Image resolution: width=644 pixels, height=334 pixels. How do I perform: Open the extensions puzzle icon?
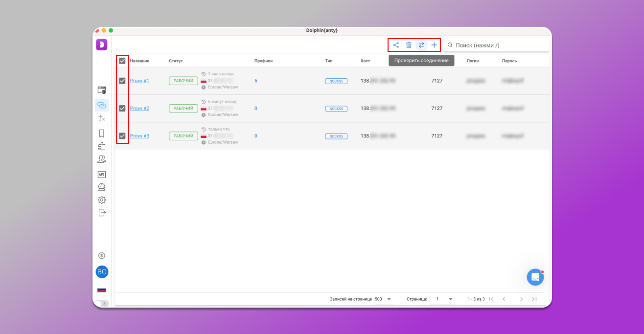pyautogui.click(x=102, y=146)
